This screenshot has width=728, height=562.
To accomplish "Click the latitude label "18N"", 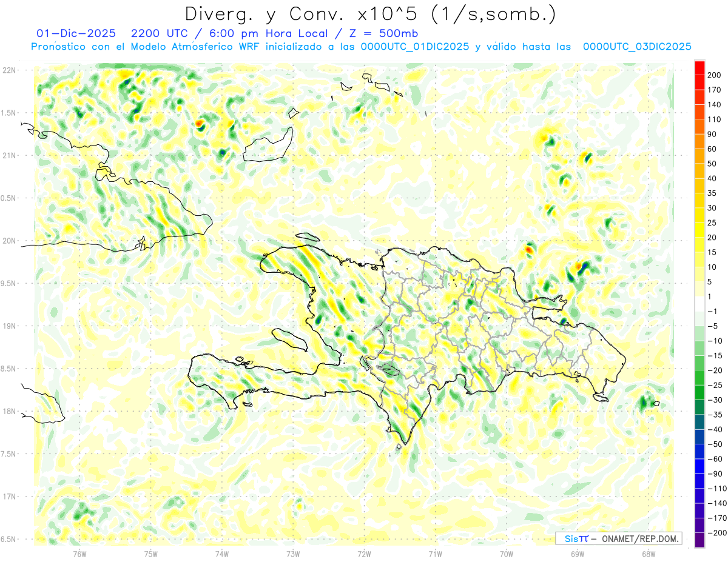I will (x=8, y=411).
